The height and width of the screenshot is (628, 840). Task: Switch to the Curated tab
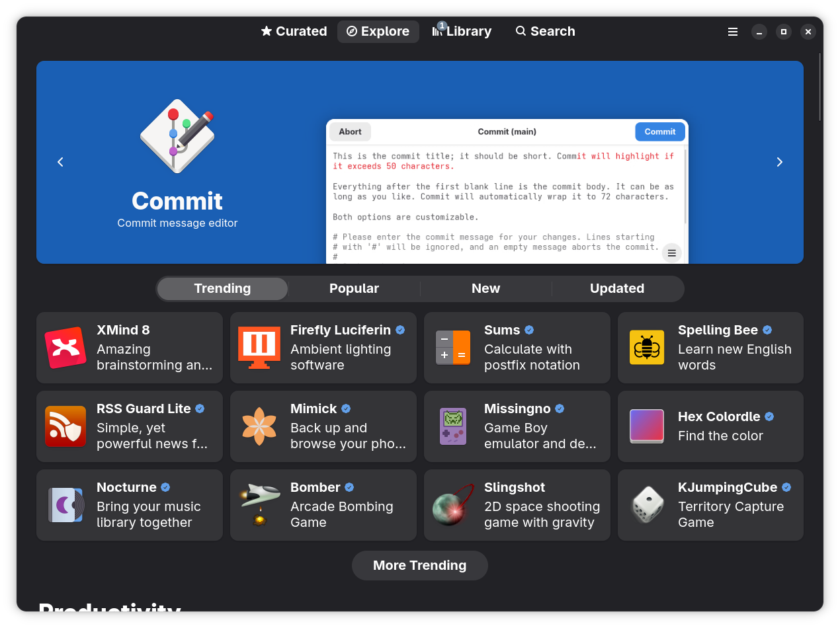click(x=294, y=32)
